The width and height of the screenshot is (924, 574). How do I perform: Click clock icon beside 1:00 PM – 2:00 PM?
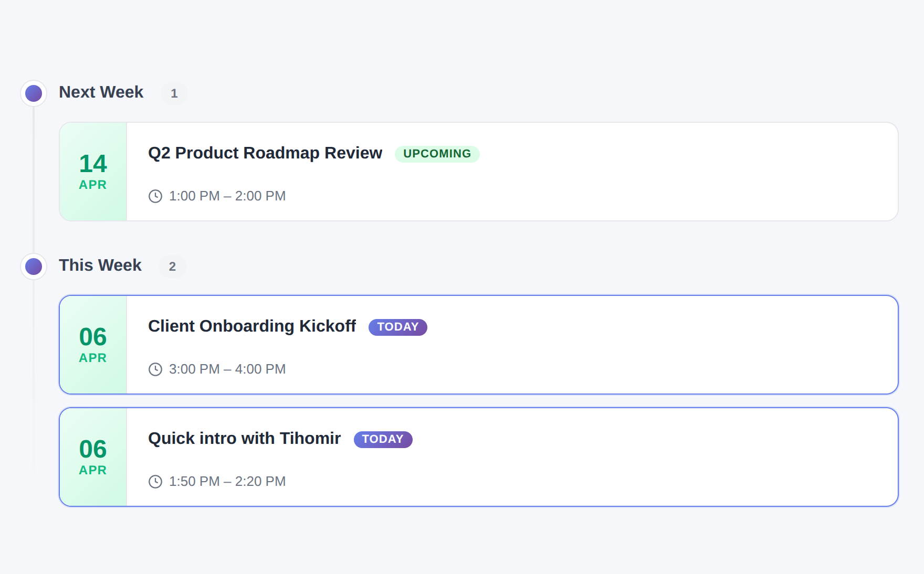tap(155, 196)
